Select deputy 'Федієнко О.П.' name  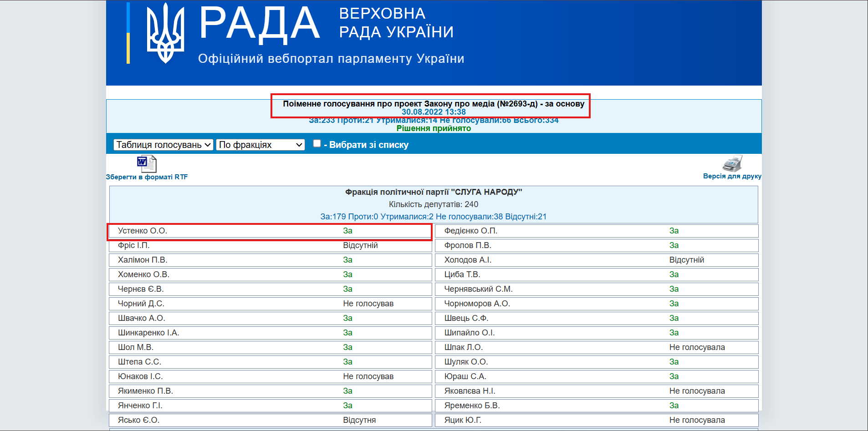471,231
